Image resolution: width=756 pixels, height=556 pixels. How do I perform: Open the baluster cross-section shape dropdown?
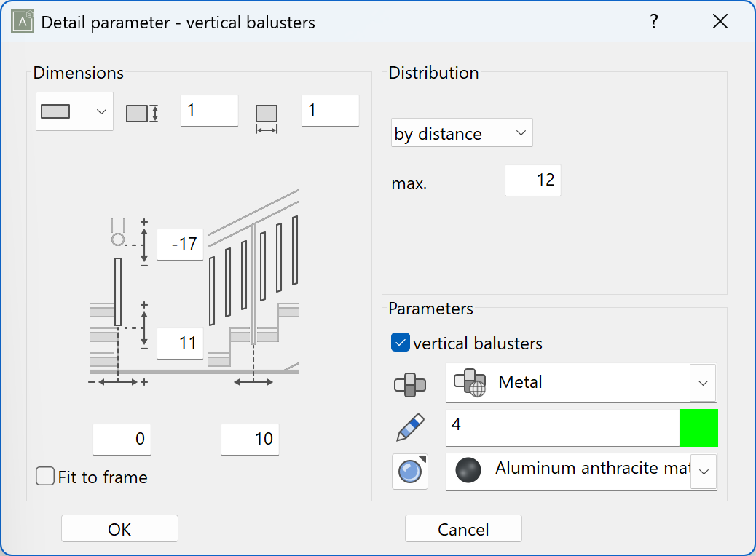click(x=74, y=111)
